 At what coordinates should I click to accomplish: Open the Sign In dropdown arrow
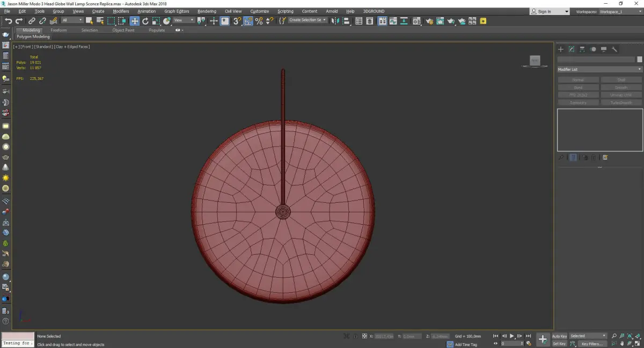point(567,11)
